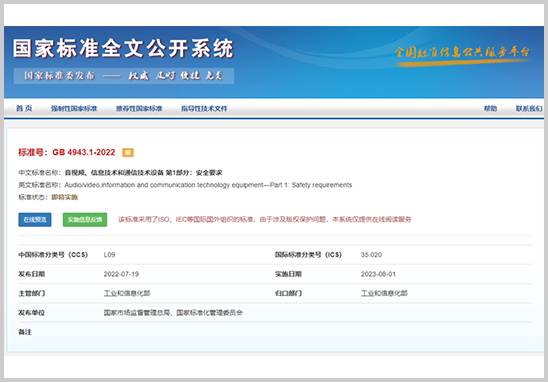The image size is (548, 382).
Task: Click the CCS value L09
Action: click(x=109, y=255)
